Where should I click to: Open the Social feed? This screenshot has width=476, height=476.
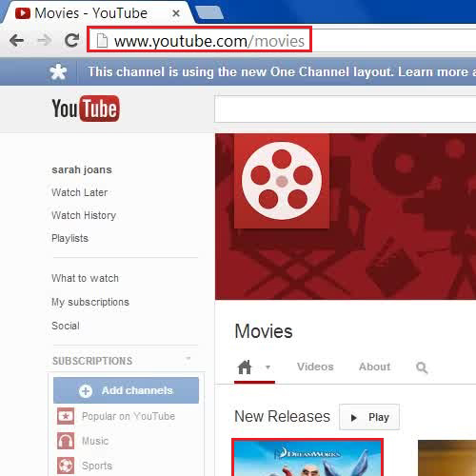[66, 326]
